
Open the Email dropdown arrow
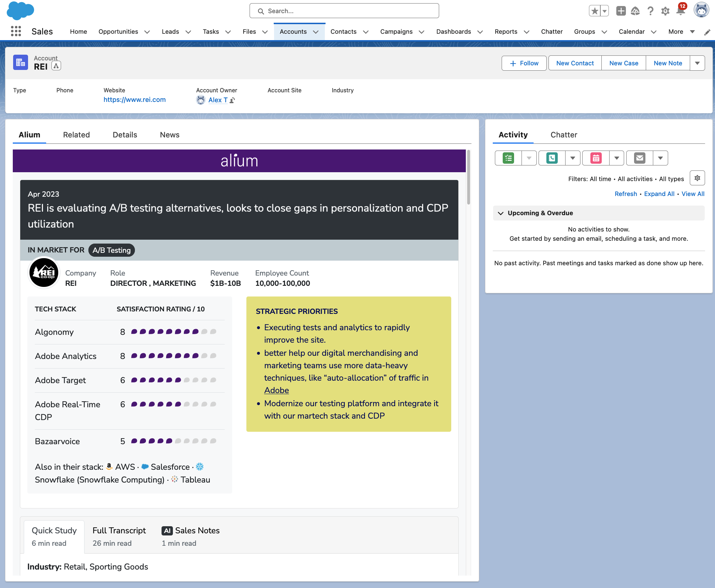[660, 158]
